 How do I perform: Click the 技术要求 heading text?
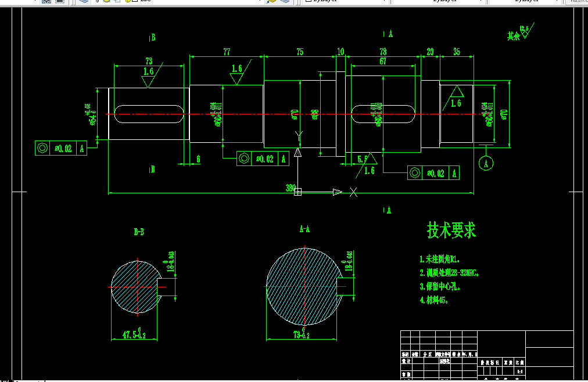[x=452, y=230]
